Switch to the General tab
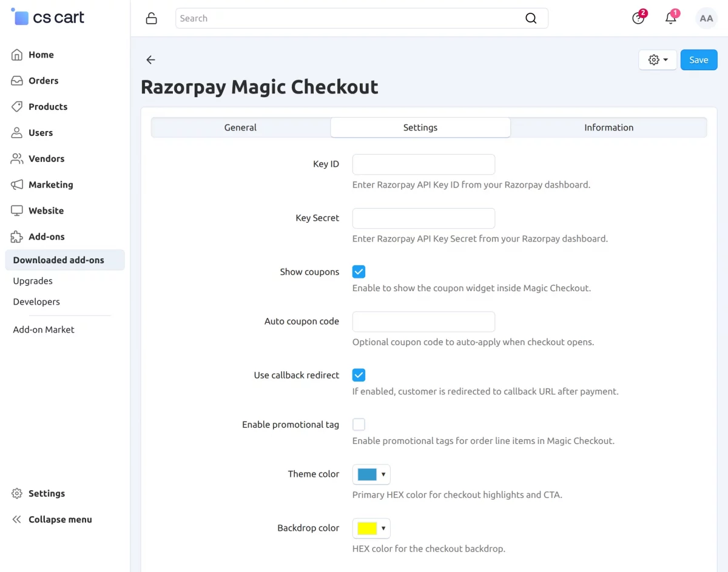 [240, 127]
